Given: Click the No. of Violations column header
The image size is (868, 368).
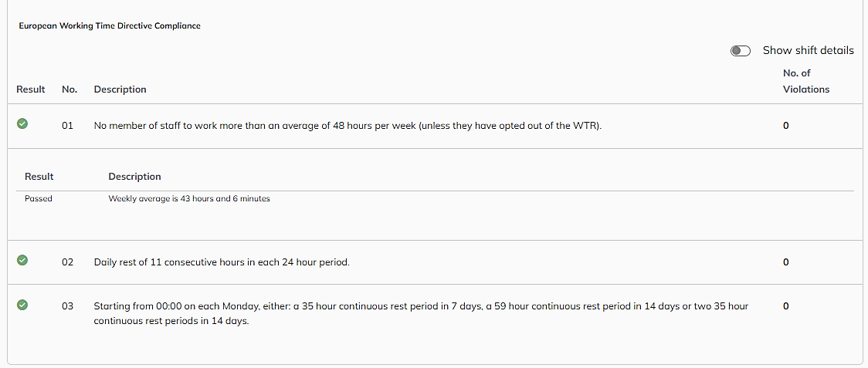Looking at the screenshot, I should pos(806,81).
